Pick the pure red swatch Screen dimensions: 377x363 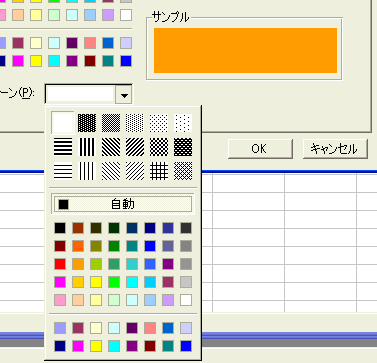60,264
